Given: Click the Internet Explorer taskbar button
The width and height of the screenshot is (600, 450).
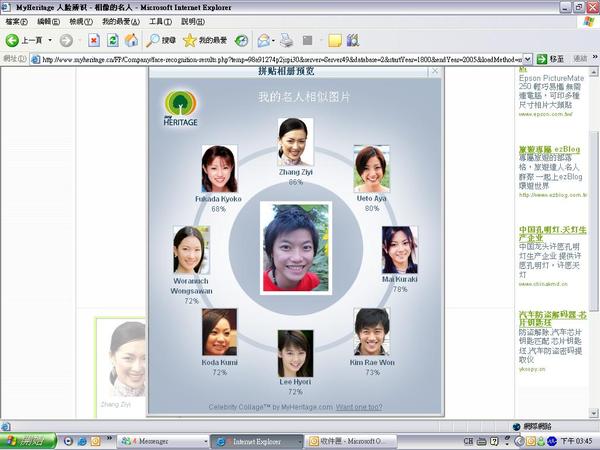Looking at the screenshot, I should tap(257, 442).
